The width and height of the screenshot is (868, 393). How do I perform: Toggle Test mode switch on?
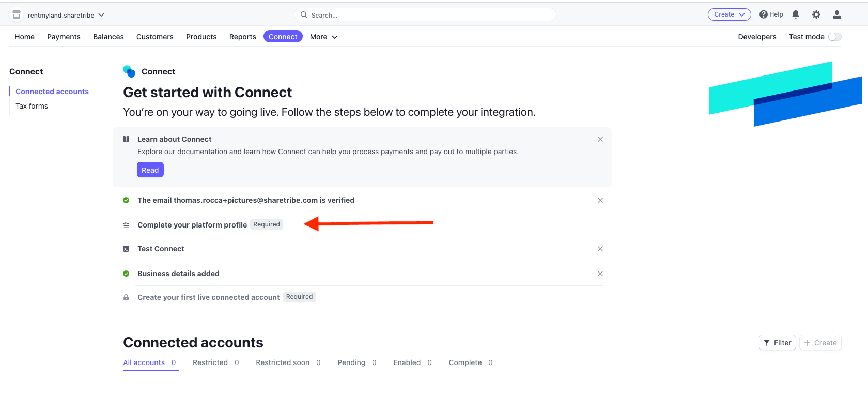coord(834,37)
